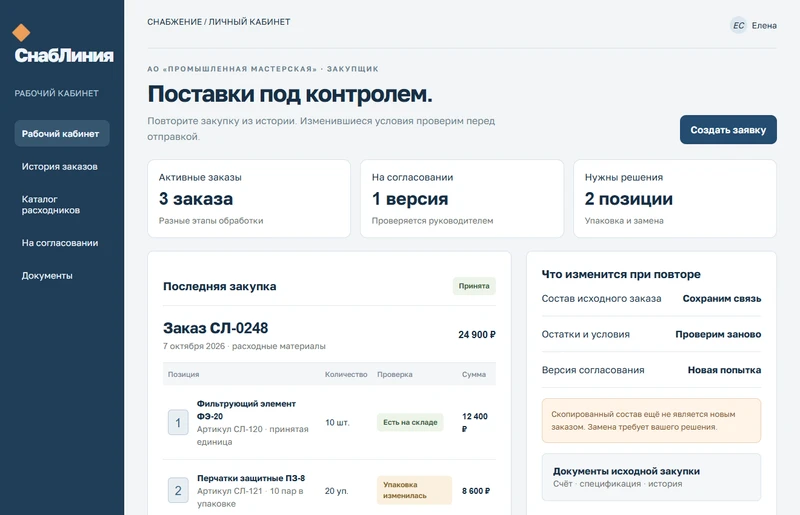Viewport: 800px width, 515px height.
Task: Open the Нужны решения 2 позиции card
Action: tap(675, 199)
